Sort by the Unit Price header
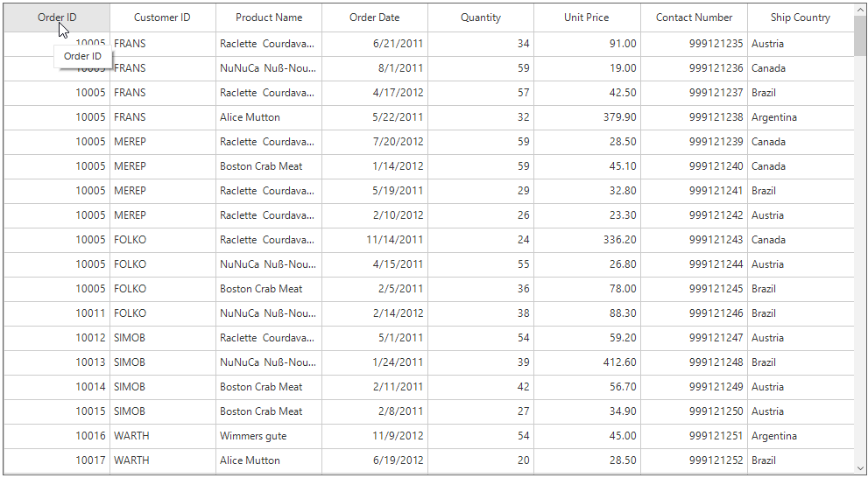Image resolution: width=868 pixels, height=478 pixels. pos(587,18)
